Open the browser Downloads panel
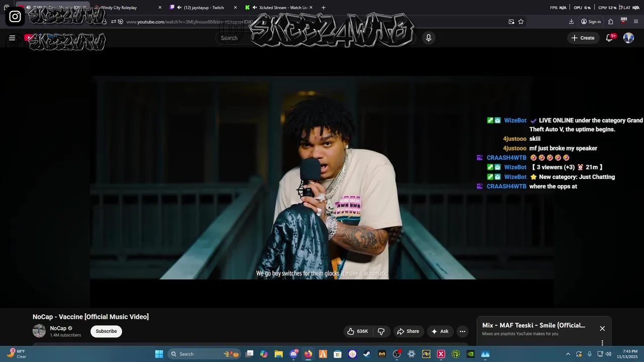 [572, 22]
